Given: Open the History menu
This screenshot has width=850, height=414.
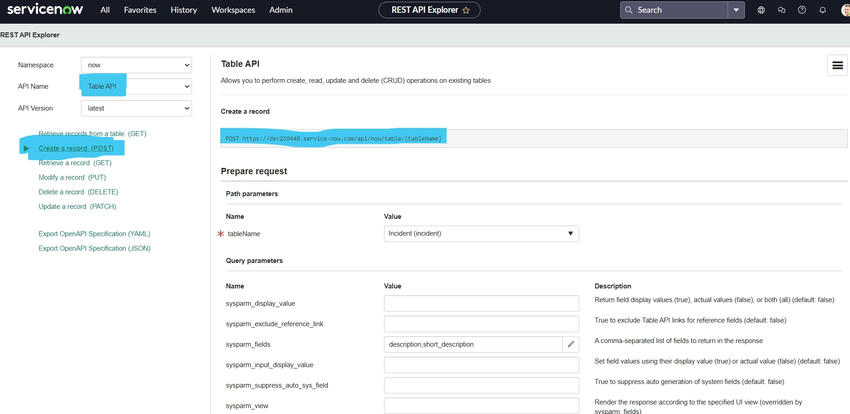Looking at the screenshot, I should (184, 10).
